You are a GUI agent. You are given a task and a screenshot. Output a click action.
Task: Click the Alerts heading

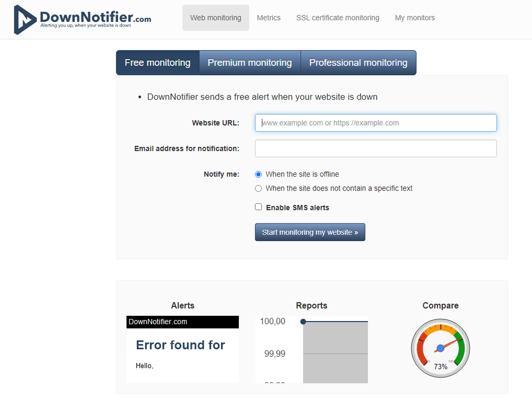tap(182, 306)
